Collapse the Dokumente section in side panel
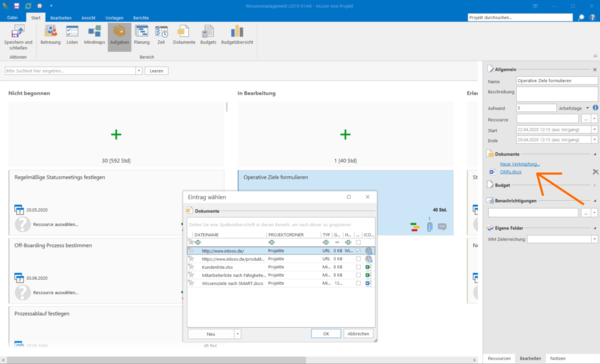This screenshot has width=600, height=364. pos(595,154)
